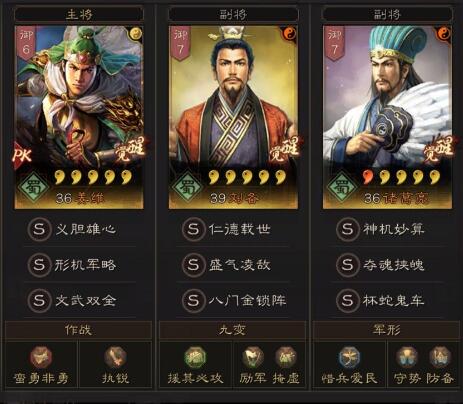Image resolution: width=463 pixels, height=404 pixels.
Task: Tap the yin-yang icon on 刘备's card
Action: coord(290,33)
